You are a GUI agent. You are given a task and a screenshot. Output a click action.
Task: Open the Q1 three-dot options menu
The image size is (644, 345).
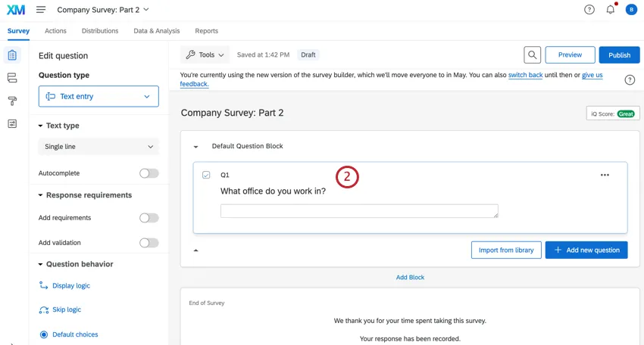click(605, 175)
